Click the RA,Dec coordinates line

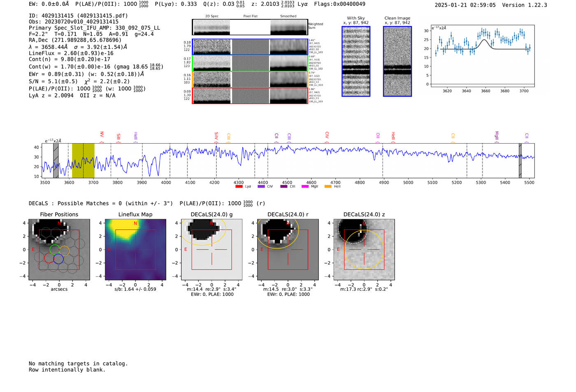pyautogui.click(x=75, y=40)
